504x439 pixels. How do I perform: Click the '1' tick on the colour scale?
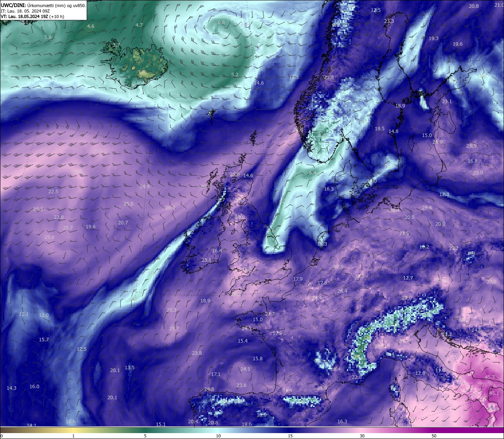pyautogui.click(x=74, y=436)
